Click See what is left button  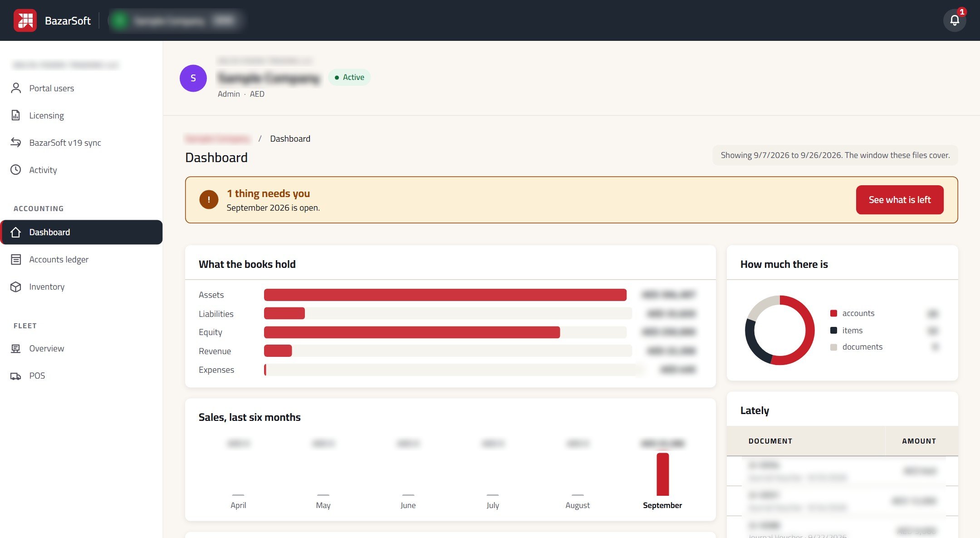pos(900,200)
